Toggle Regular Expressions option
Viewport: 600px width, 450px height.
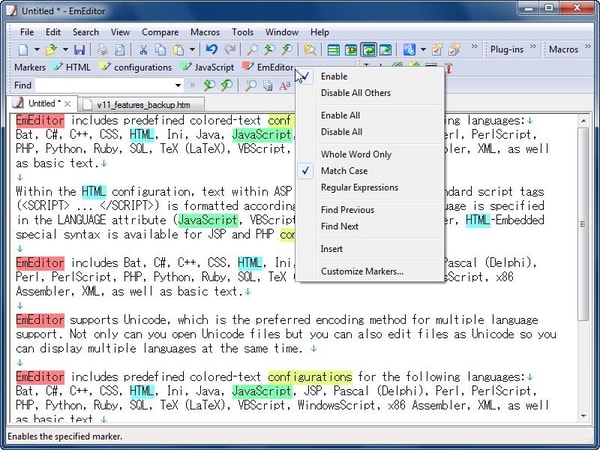(370, 188)
